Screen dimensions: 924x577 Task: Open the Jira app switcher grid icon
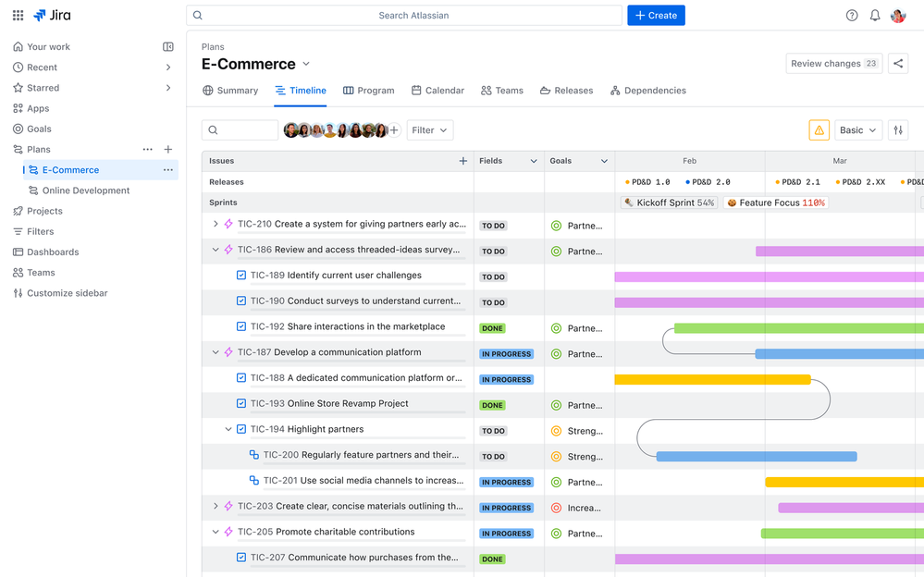click(x=17, y=15)
